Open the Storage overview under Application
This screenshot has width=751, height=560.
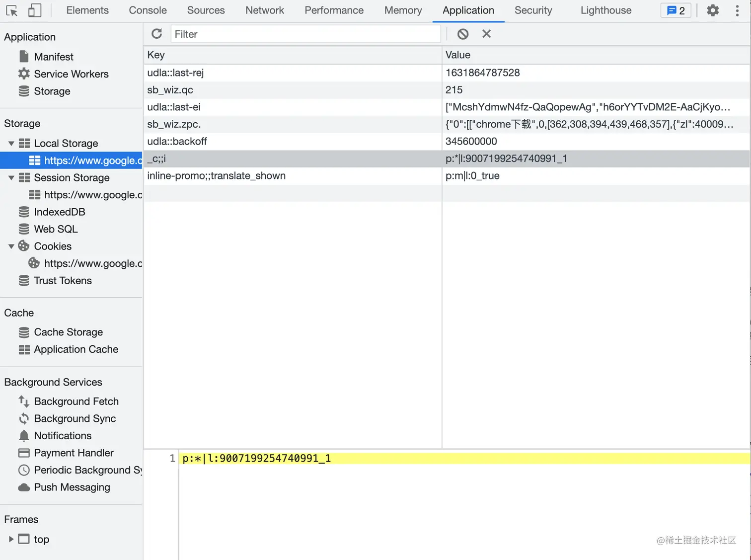tap(52, 91)
